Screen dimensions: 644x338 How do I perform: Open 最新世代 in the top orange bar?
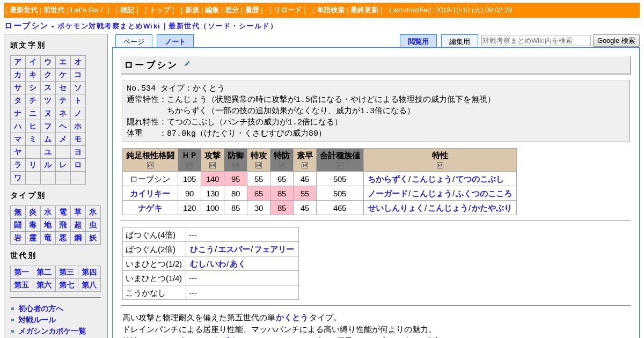click(24, 10)
